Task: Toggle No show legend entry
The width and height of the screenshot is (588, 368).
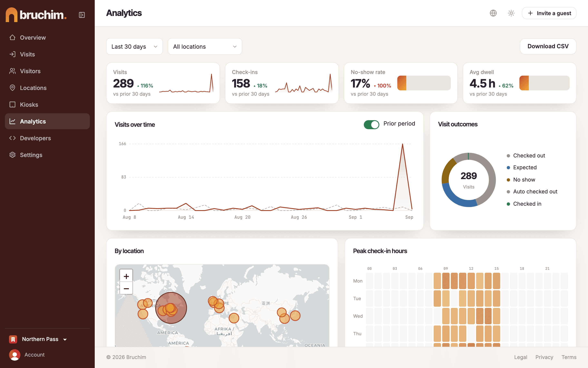Action: pos(521,180)
